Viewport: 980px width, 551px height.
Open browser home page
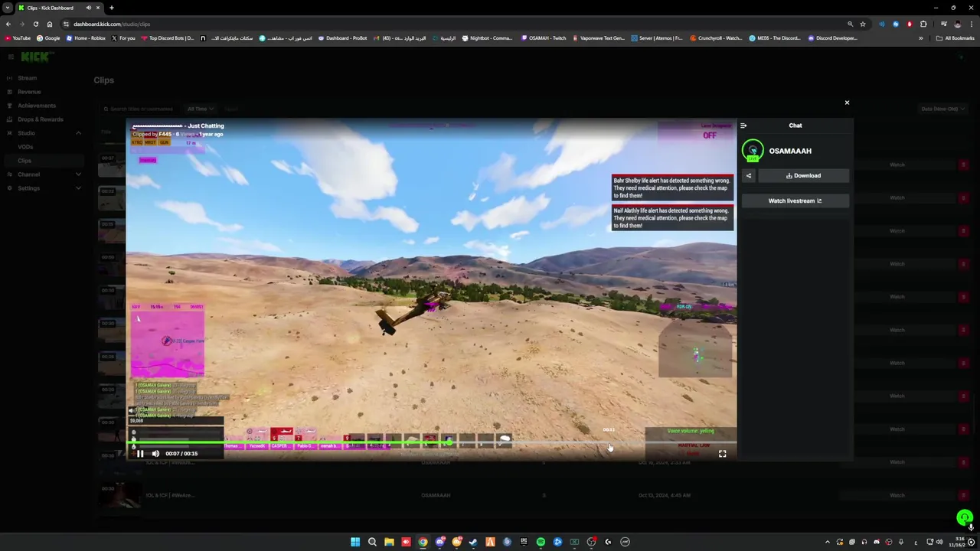pyautogui.click(x=50, y=24)
